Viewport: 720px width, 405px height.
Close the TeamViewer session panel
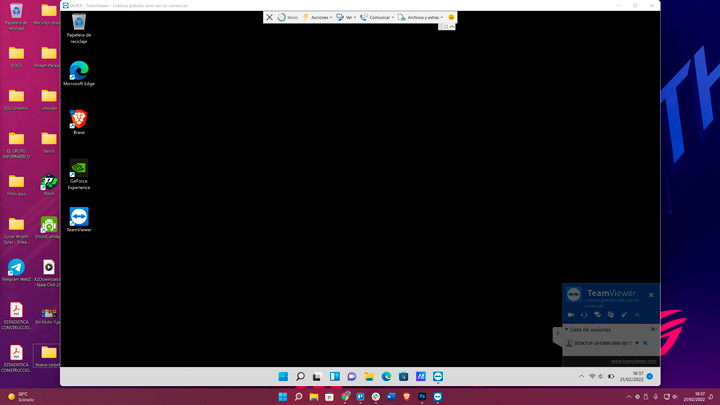click(x=651, y=295)
